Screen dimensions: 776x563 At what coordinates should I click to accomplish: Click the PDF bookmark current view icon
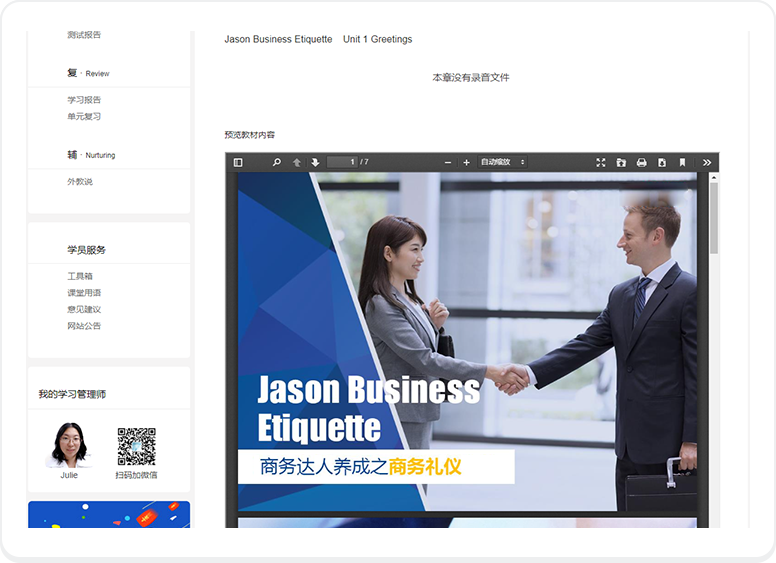point(682,162)
